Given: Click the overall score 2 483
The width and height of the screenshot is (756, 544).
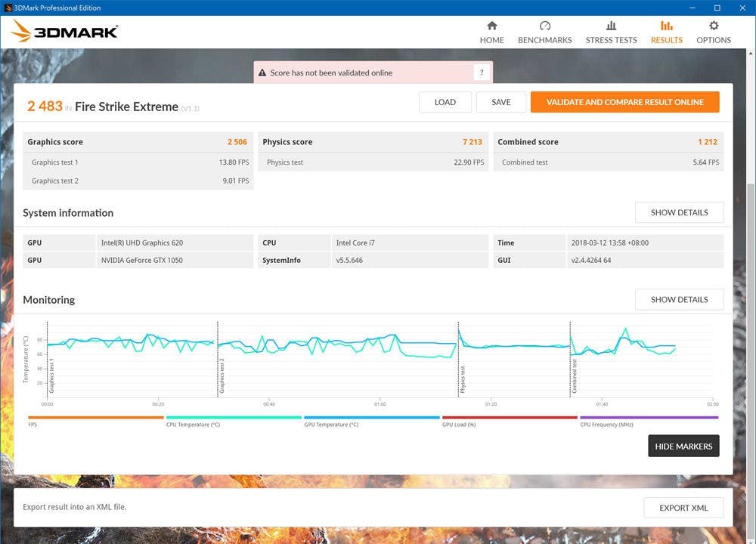Looking at the screenshot, I should coord(45,106).
